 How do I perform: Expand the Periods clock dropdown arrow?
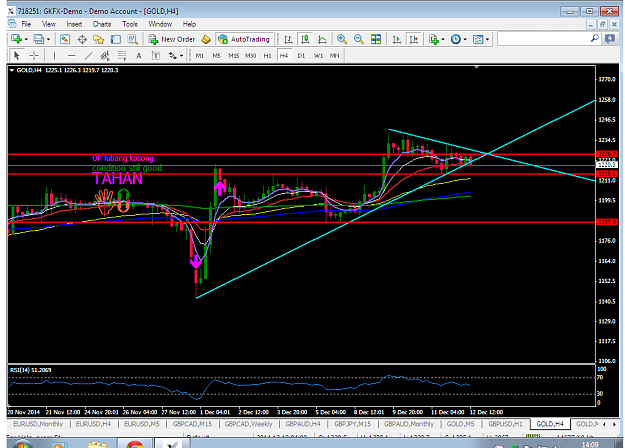pos(465,39)
